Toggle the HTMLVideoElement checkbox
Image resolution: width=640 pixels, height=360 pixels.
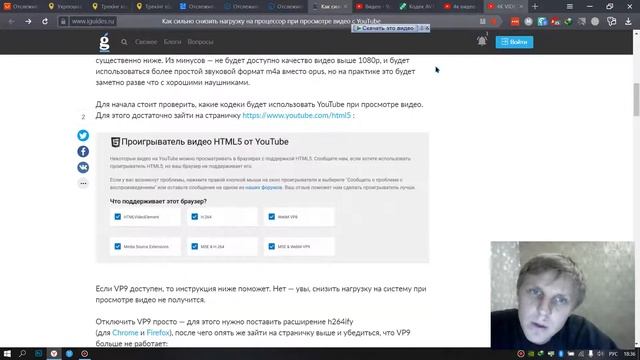click(118, 217)
